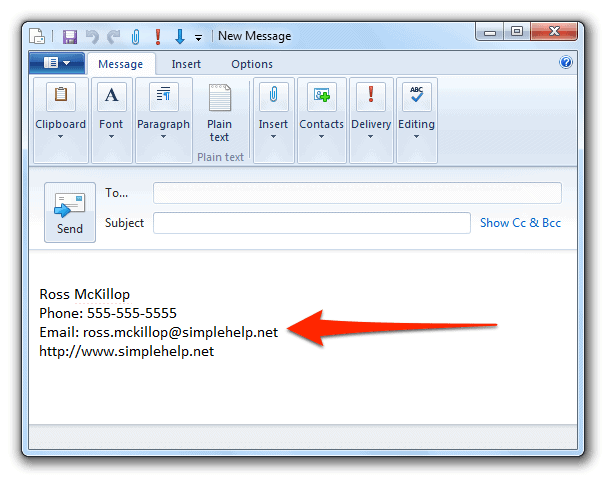This screenshot has width=613, height=482.
Task: Expand the Delivery options dropdown
Action: (x=371, y=119)
